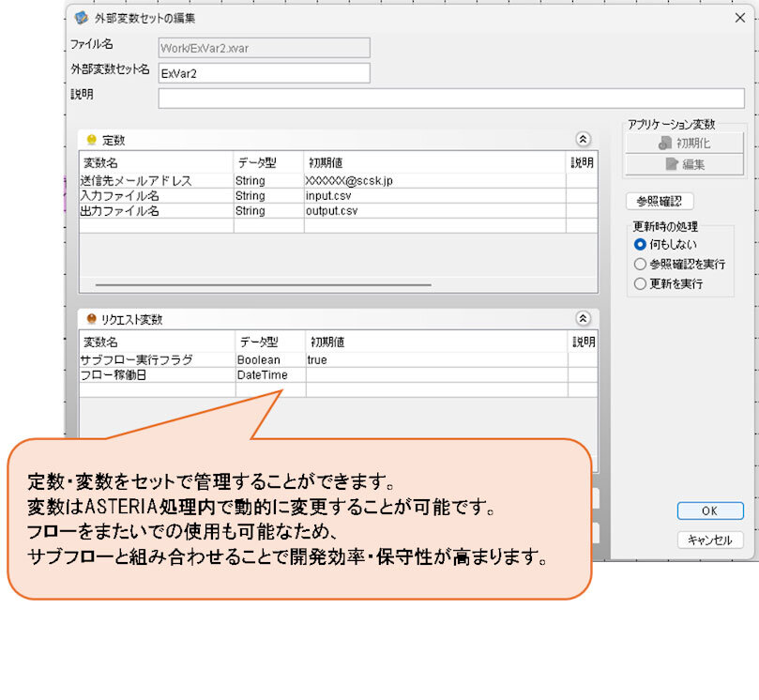Collapse the 定数 panel with its chevron
This screenshot has height=700, width=759.
pyautogui.click(x=584, y=139)
